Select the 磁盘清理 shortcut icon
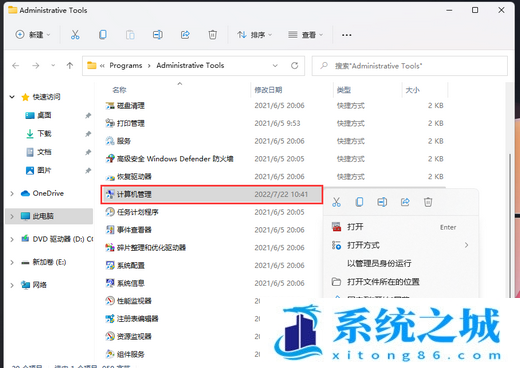 [x=110, y=106]
